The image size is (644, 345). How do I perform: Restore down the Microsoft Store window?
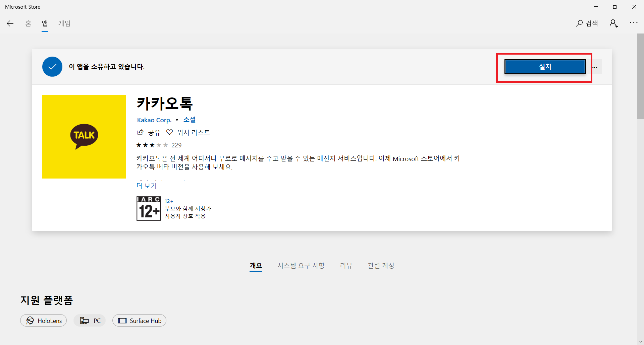[x=615, y=7]
